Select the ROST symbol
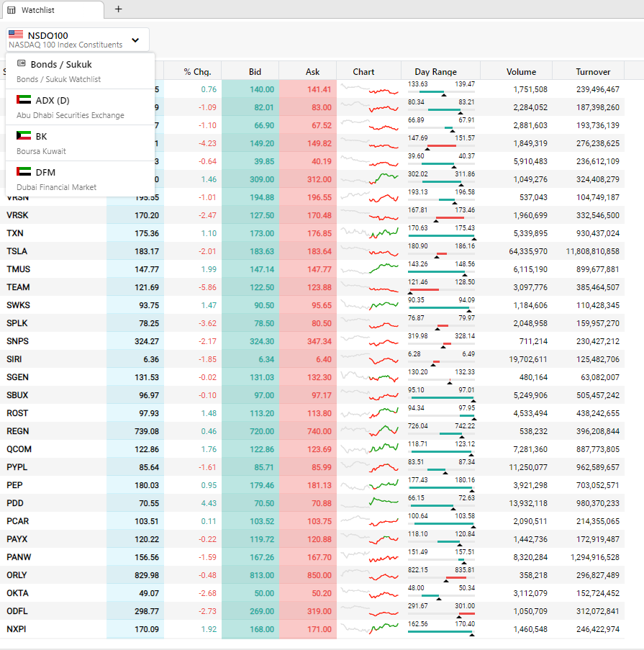Screen dimensions: 644x650 click(x=17, y=413)
